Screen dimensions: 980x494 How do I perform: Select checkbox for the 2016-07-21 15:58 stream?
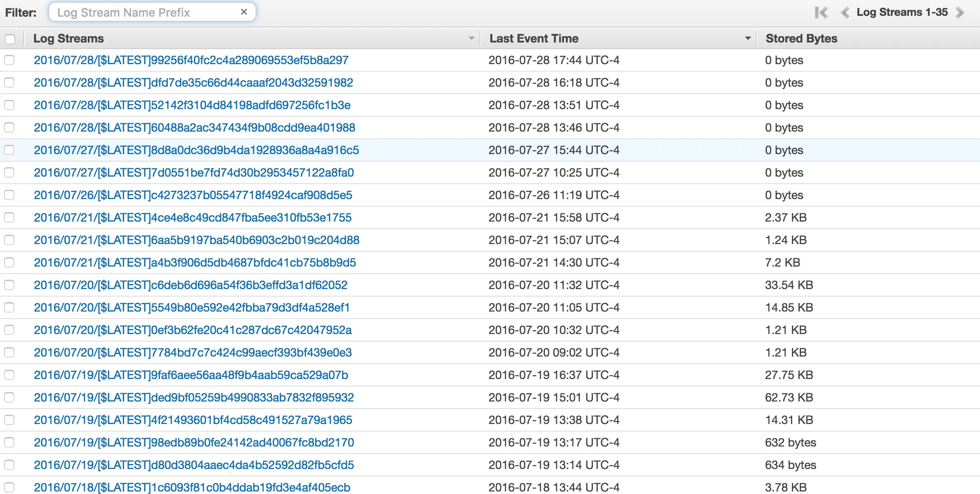tap(9, 217)
